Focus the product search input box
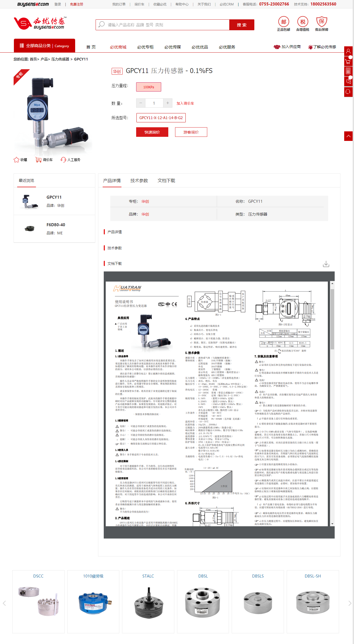This screenshot has height=644, width=354. coord(162,25)
